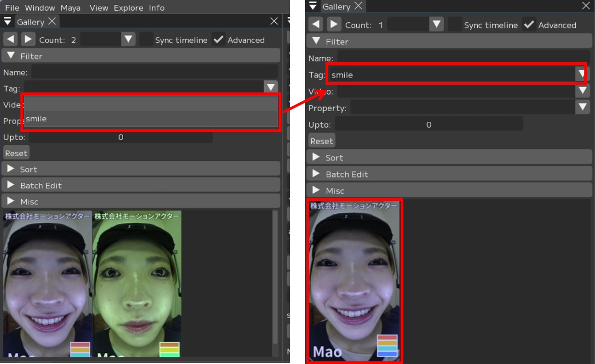The image size is (595, 364).
Task: Open the Gallery panel menu icon
Action: pyautogui.click(x=7, y=21)
